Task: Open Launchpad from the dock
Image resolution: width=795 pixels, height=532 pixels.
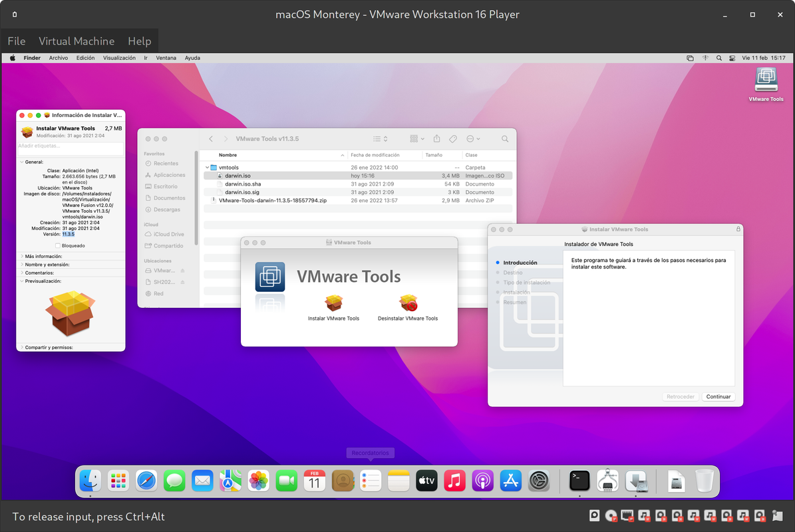Action: (118, 480)
